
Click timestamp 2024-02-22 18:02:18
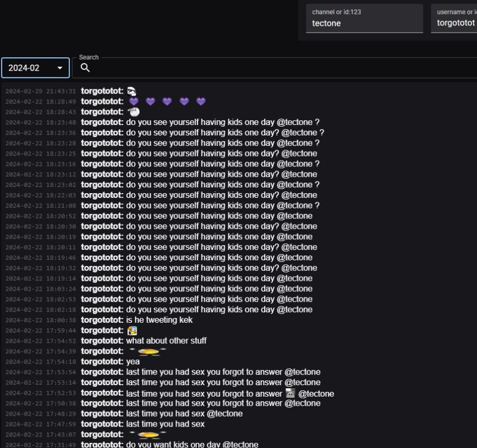pos(41,310)
